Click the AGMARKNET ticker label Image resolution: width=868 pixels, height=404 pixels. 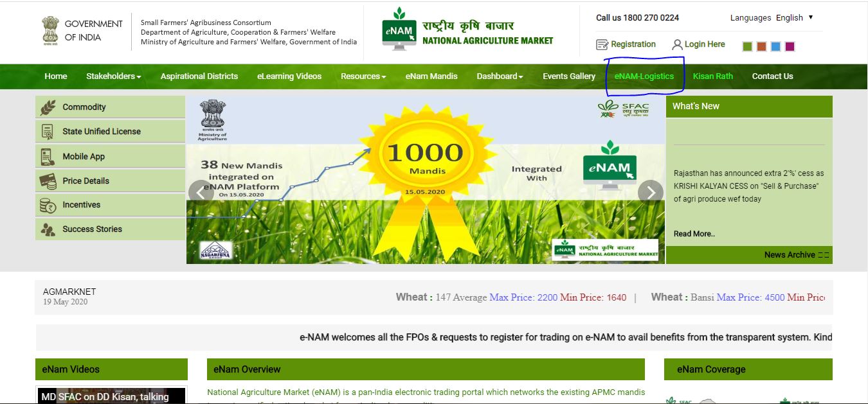[69, 292]
